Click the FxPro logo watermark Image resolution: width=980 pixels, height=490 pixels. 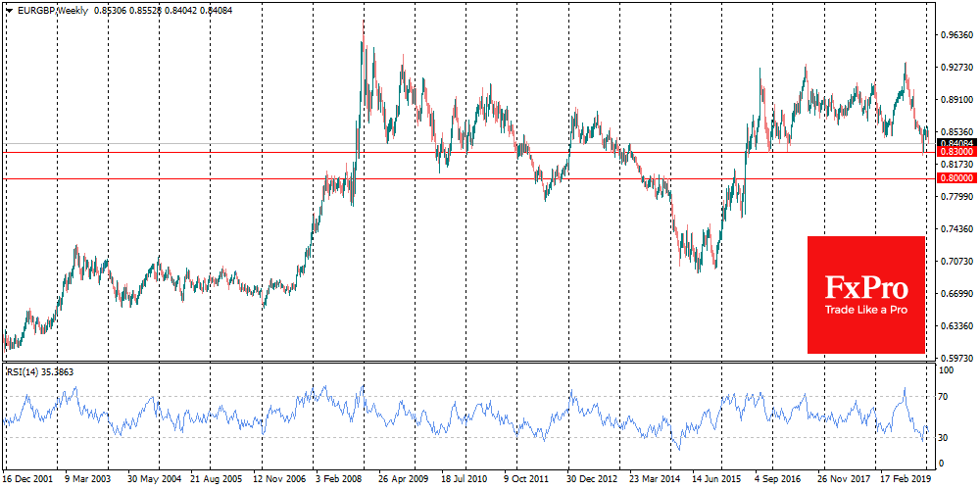click(865, 286)
